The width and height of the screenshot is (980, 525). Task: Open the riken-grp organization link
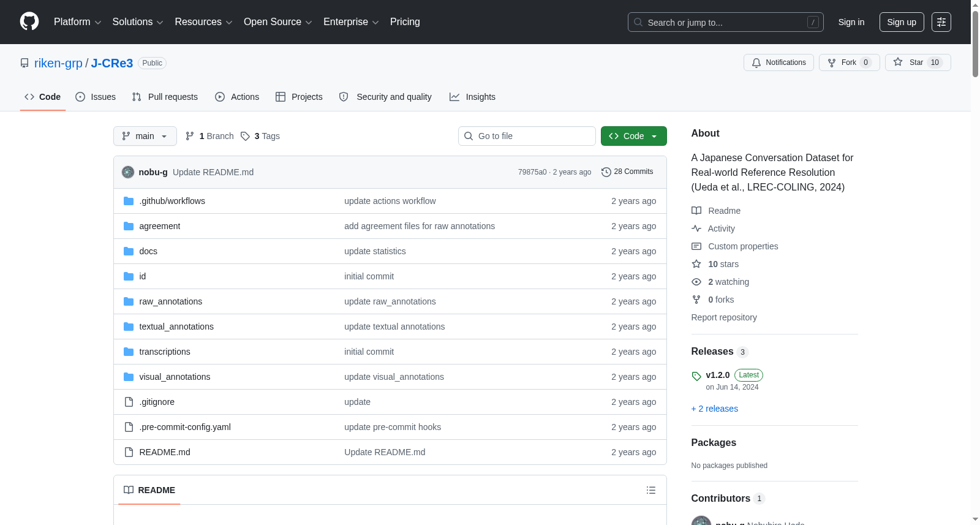(x=58, y=63)
